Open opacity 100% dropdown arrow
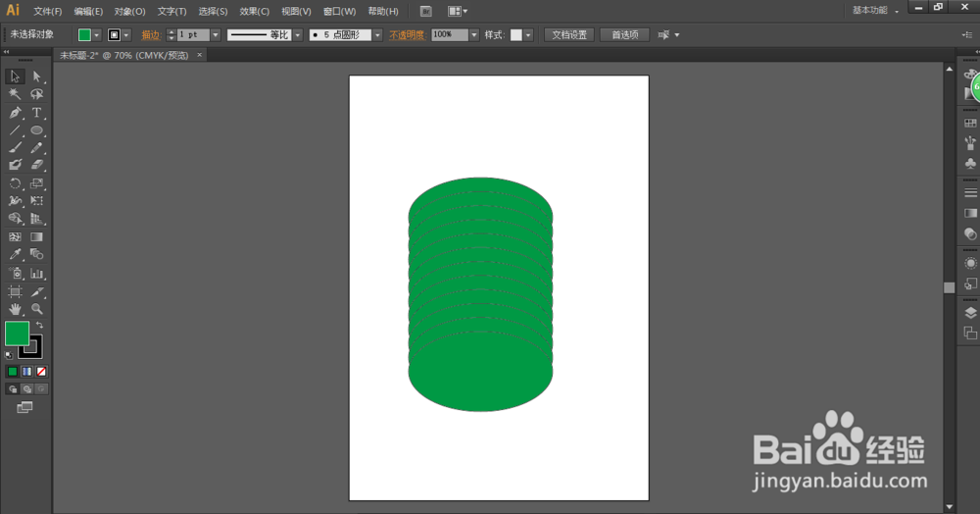This screenshot has height=514, width=980. coord(474,35)
